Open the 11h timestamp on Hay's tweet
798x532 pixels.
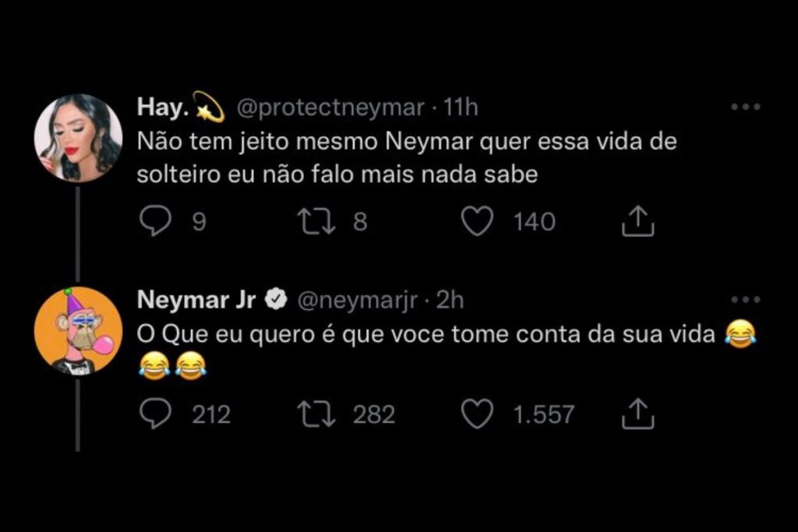point(460,108)
